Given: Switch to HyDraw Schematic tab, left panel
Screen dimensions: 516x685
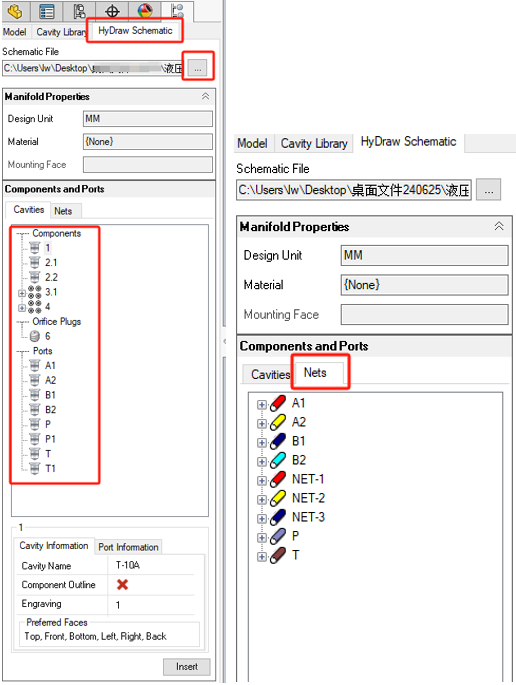Looking at the screenshot, I should [135, 31].
